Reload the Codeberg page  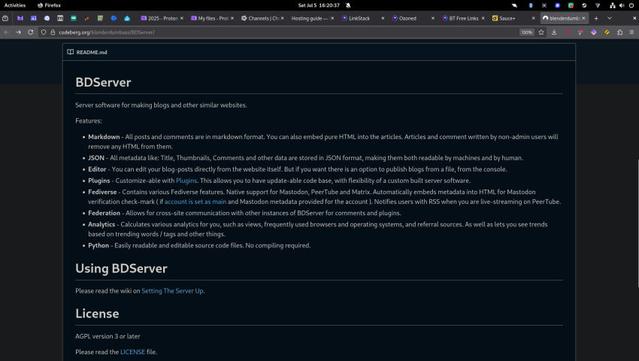(x=31, y=32)
